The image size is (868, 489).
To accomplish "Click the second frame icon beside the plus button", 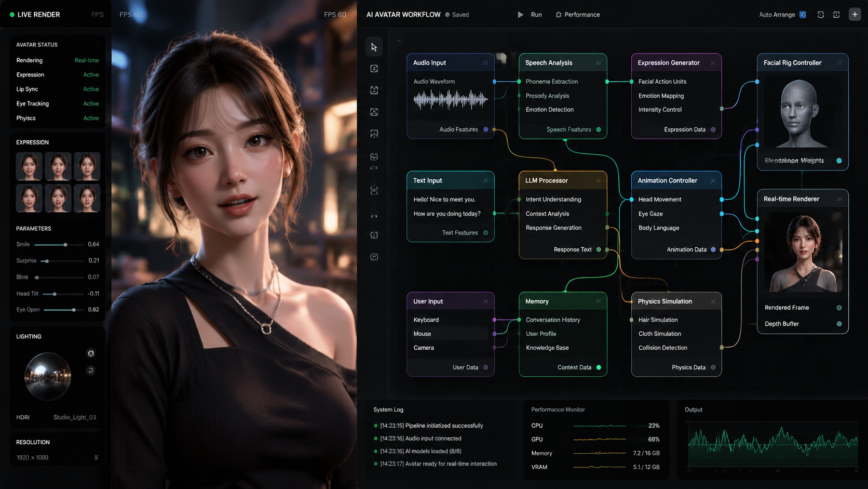I will [x=836, y=15].
